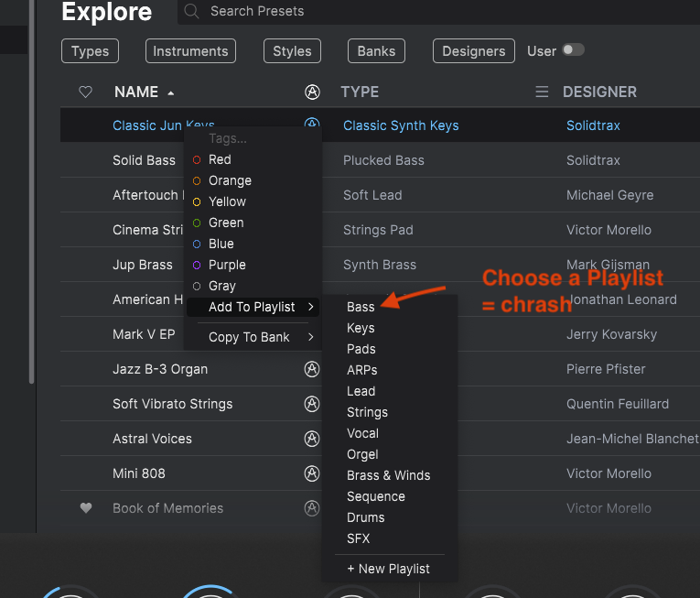Click the Arturia icon beside Mini 808

312,473
